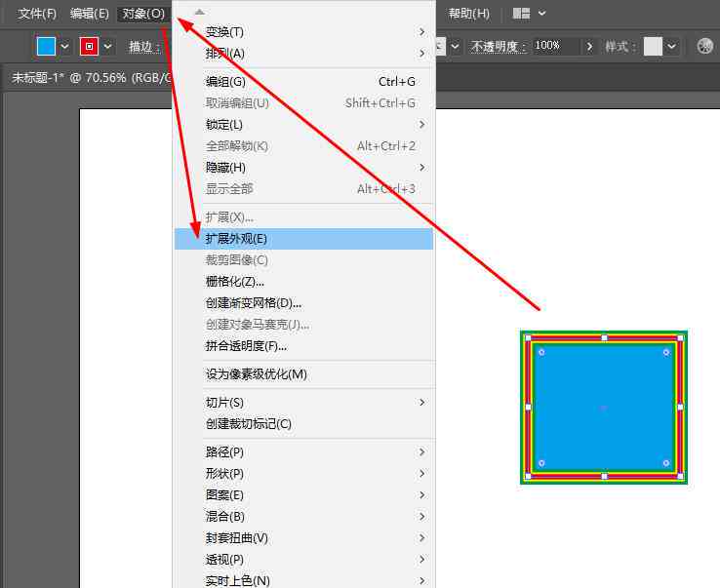Click the 样式 style swatch

pyautogui.click(x=653, y=47)
